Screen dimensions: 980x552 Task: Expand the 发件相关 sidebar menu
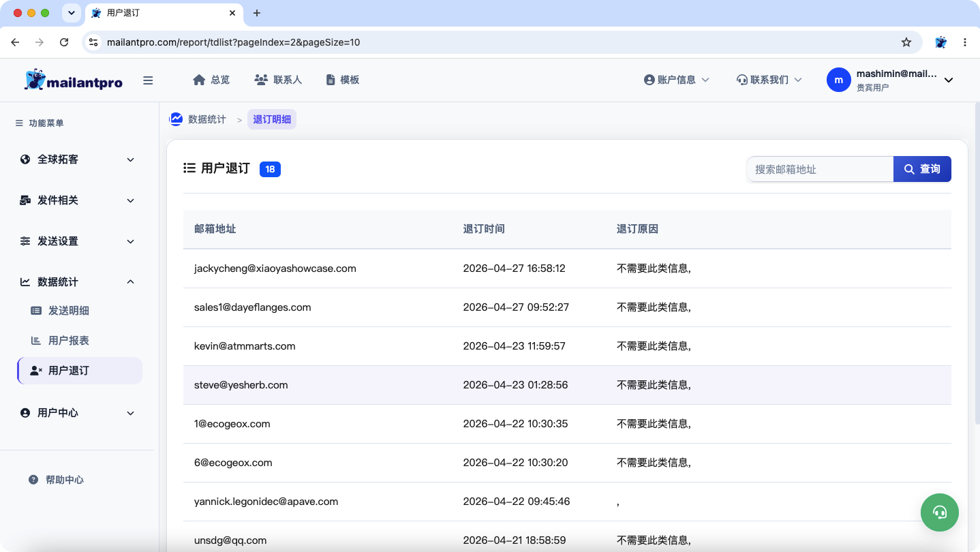pos(77,200)
